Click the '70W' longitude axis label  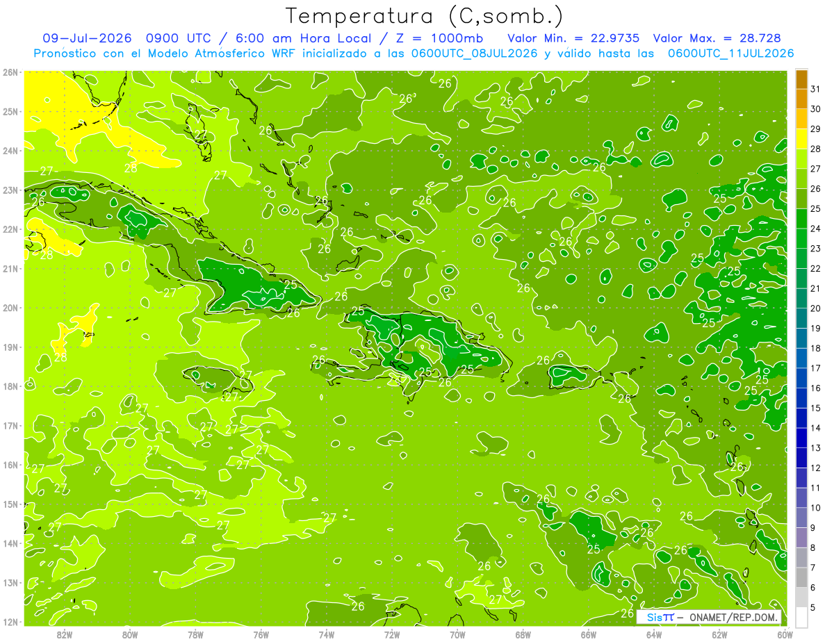(x=457, y=634)
